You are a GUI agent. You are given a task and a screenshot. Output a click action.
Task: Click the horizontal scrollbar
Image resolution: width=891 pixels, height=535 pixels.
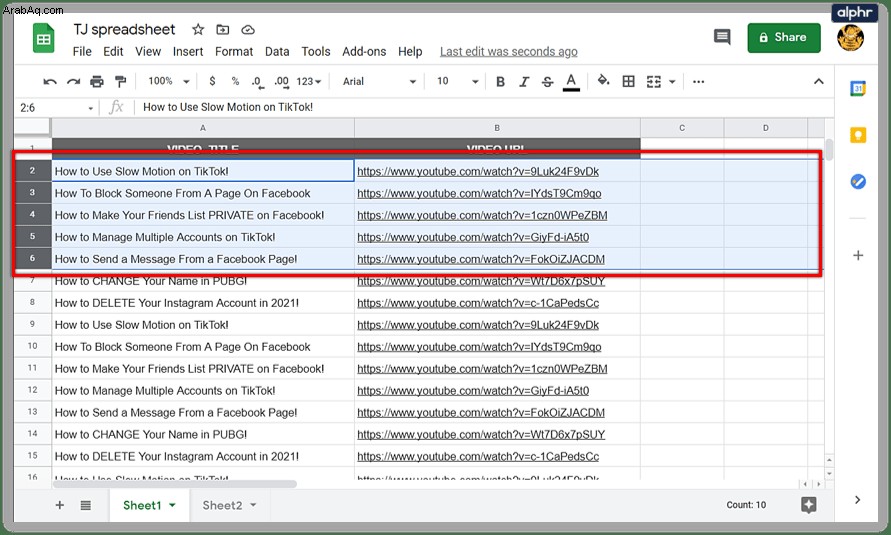point(175,484)
